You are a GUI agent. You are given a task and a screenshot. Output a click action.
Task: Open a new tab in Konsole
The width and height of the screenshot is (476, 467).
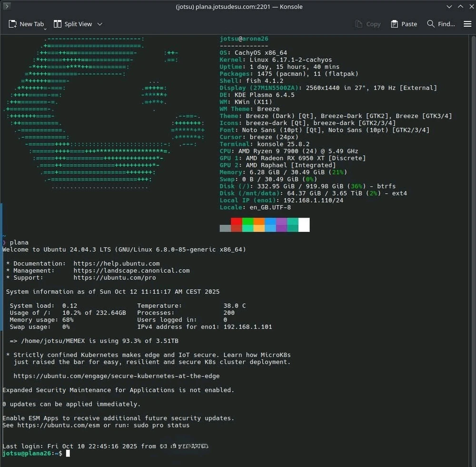point(27,24)
